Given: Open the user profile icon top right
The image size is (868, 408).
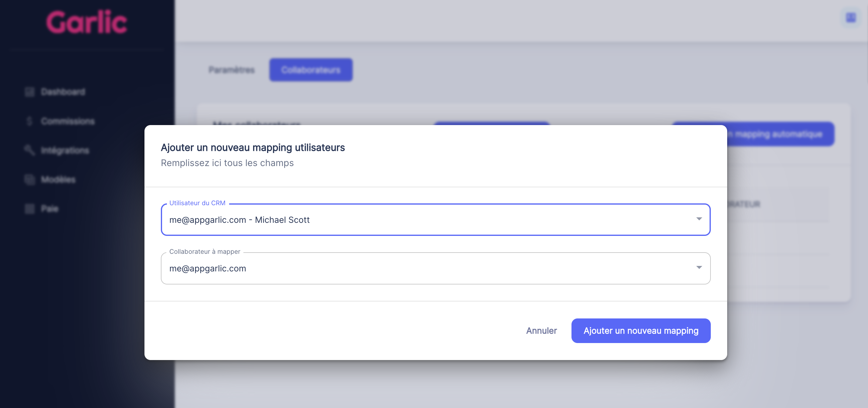Looking at the screenshot, I should [x=851, y=18].
